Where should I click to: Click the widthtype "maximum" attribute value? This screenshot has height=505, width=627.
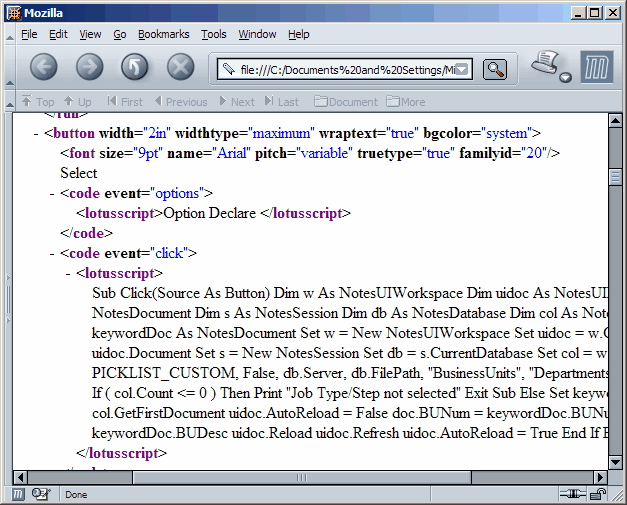[281, 133]
